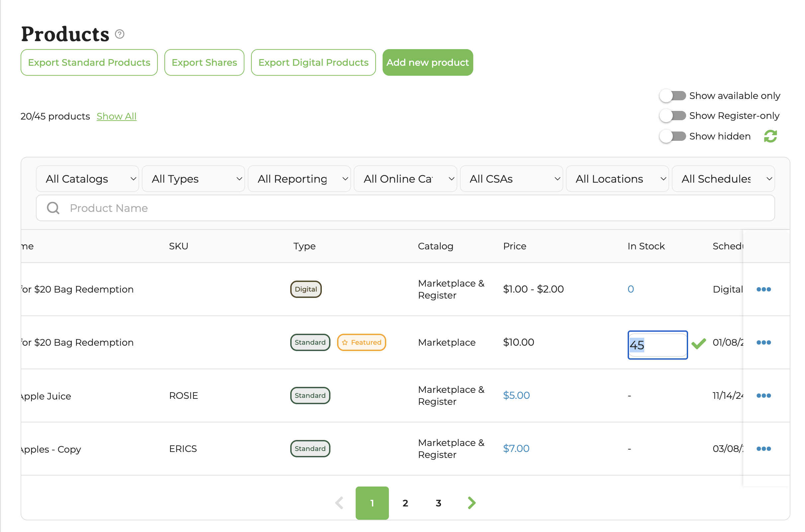805x532 pixels.
Task: Click Standard badge in Apples - Copy row
Action: 310,449
